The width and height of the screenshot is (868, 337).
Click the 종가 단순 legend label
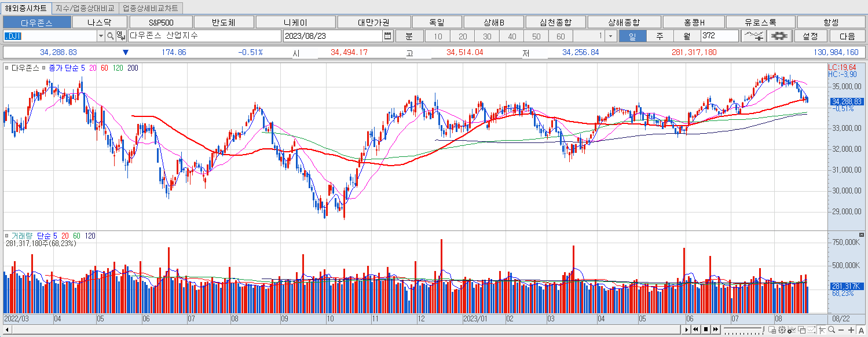coord(64,68)
